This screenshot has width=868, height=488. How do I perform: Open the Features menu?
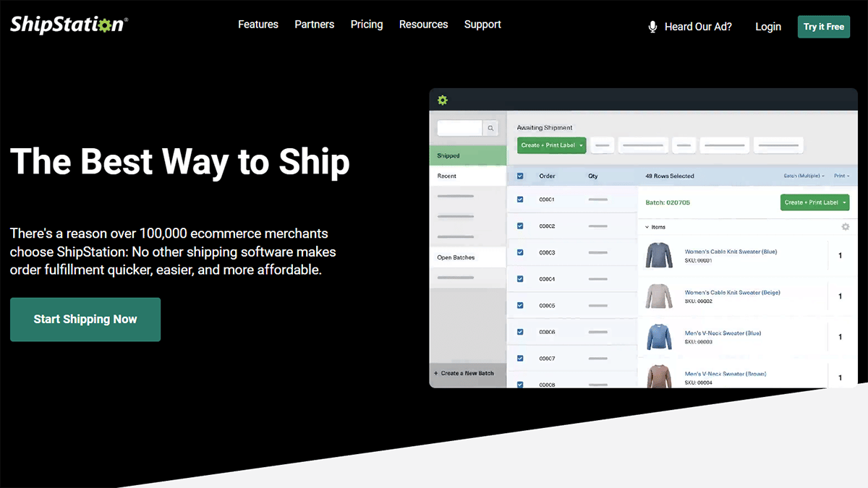[258, 25]
